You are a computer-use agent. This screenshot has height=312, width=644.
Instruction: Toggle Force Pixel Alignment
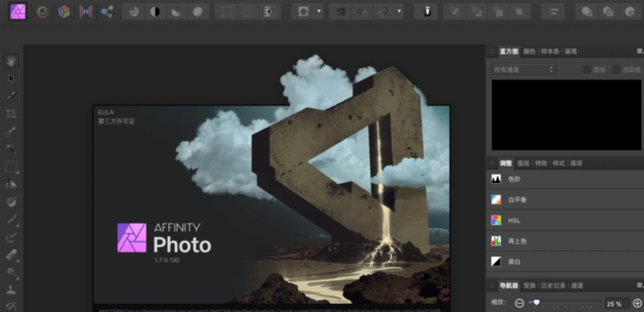coord(341,12)
